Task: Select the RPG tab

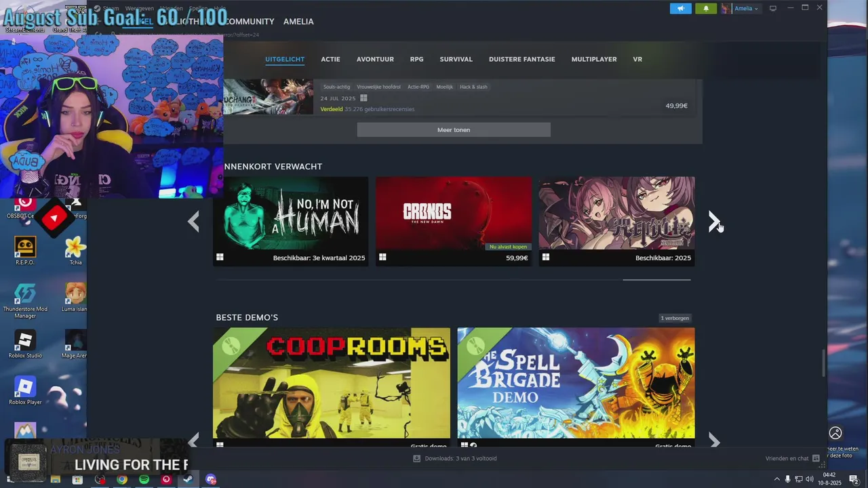Action: pyautogui.click(x=416, y=59)
